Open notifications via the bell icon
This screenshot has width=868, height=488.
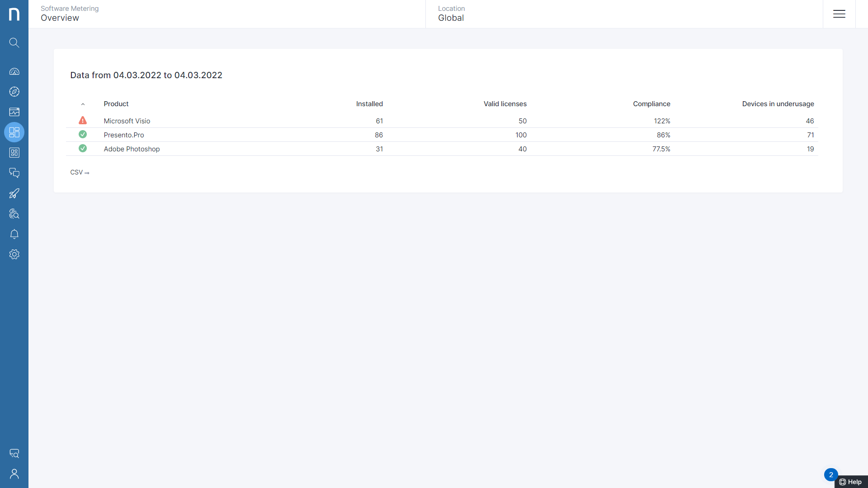(14, 234)
